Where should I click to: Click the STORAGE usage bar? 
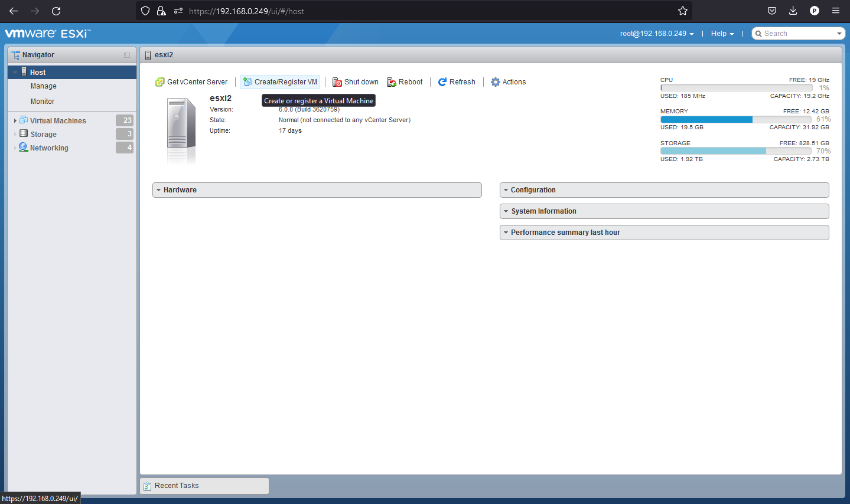737,151
